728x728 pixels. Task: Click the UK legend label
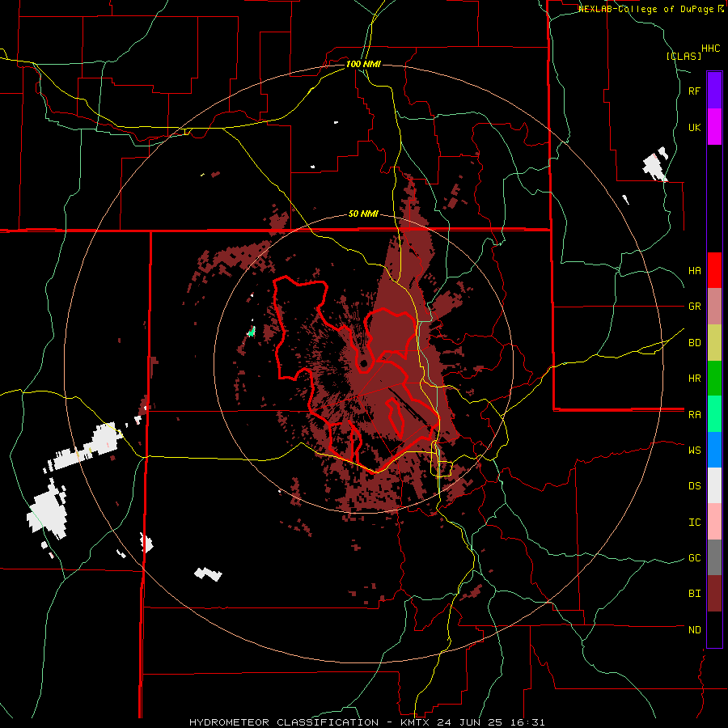(694, 128)
